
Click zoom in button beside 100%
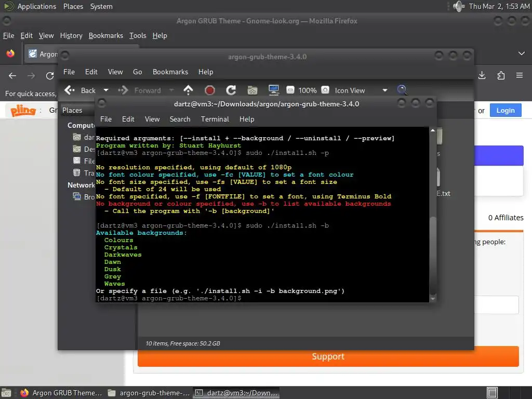click(x=325, y=90)
